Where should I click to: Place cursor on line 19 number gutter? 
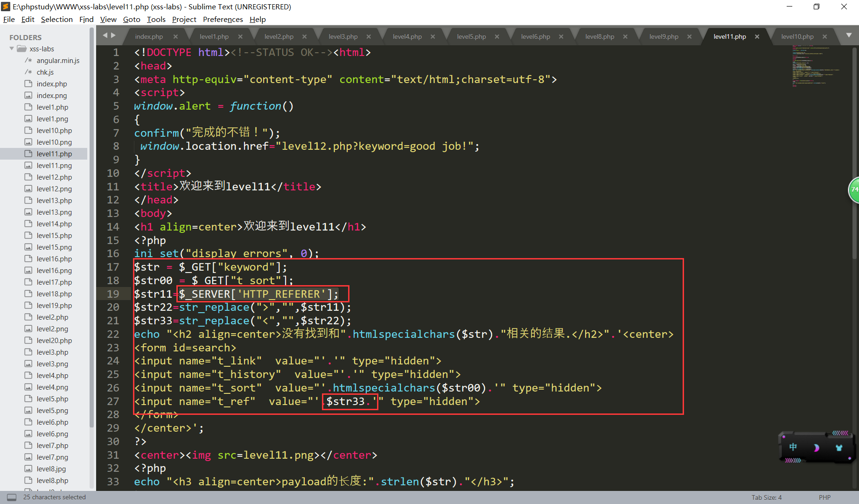pyautogui.click(x=113, y=294)
